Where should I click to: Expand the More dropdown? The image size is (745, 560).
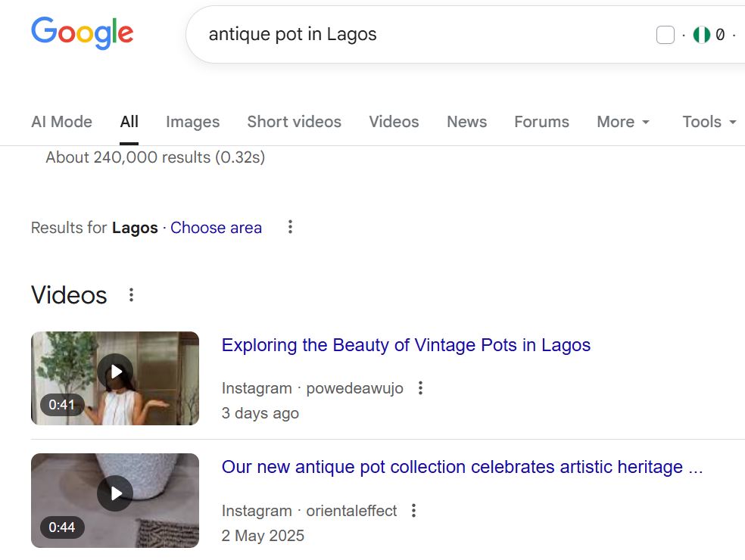coord(622,122)
